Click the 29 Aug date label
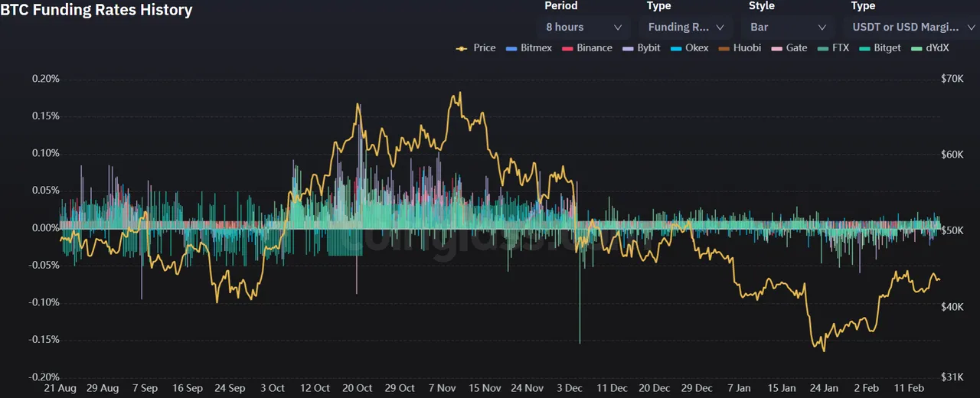Viewport: 980px width, 398px height. pos(103,389)
